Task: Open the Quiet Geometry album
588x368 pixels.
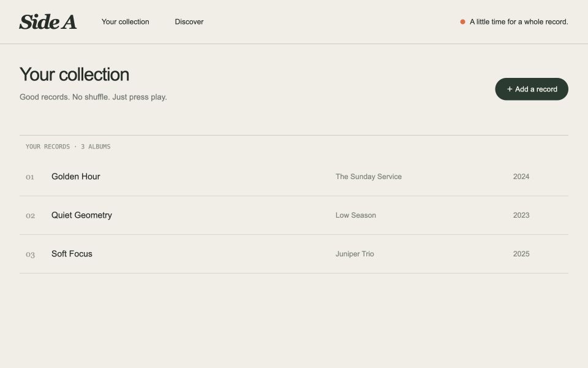Action: (x=81, y=215)
